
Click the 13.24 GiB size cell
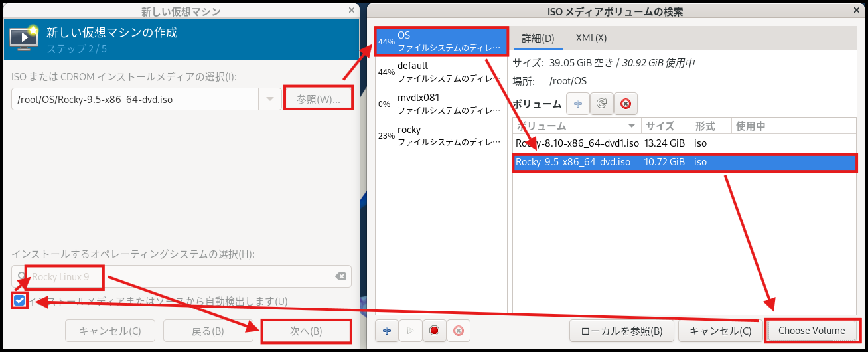coord(664,143)
